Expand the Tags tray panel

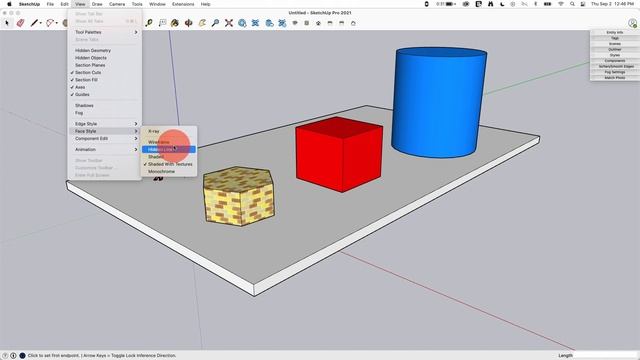tap(614, 38)
